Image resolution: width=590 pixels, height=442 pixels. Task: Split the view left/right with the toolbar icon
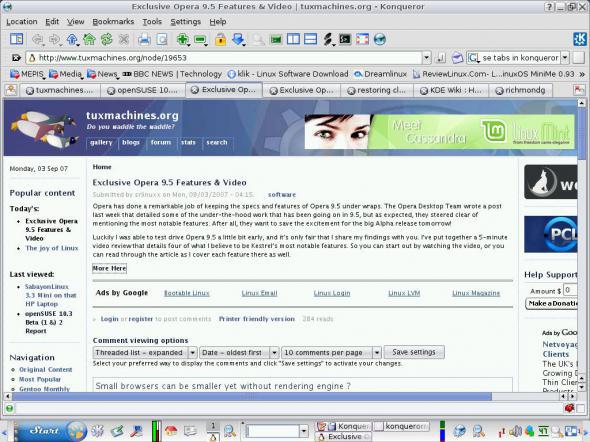pos(293,39)
